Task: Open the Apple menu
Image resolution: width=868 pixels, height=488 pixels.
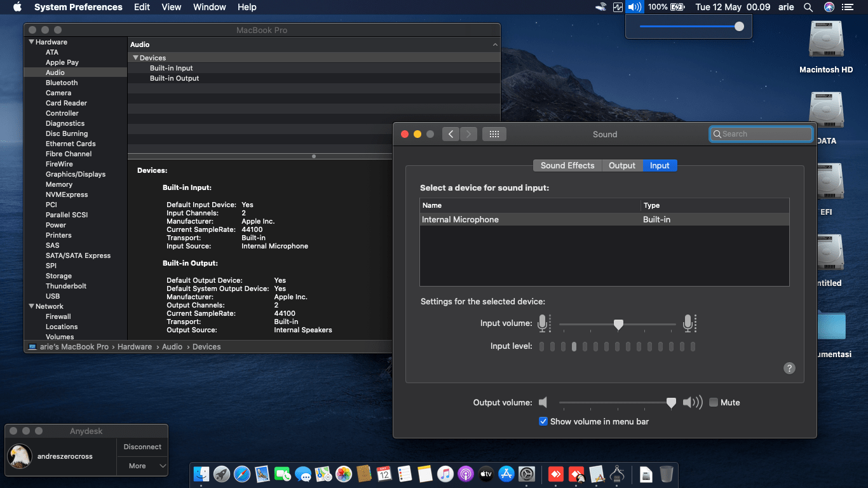Action: 17,7
